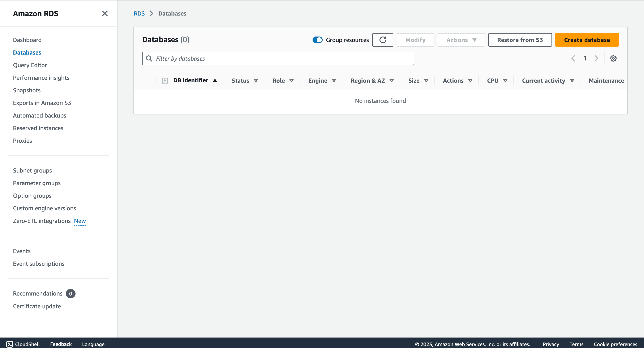Open Snapshots page
Image resolution: width=644 pixels, height=348 pixels.
[27, 90]
